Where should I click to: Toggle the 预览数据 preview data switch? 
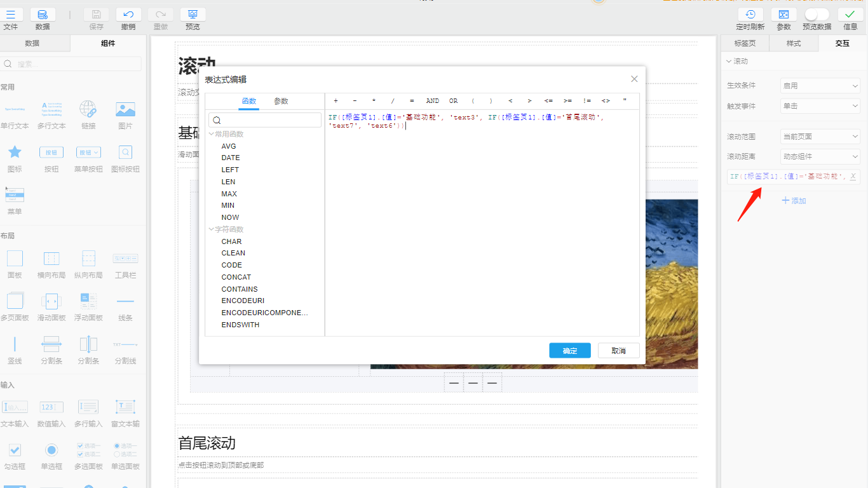click(817, 14)
